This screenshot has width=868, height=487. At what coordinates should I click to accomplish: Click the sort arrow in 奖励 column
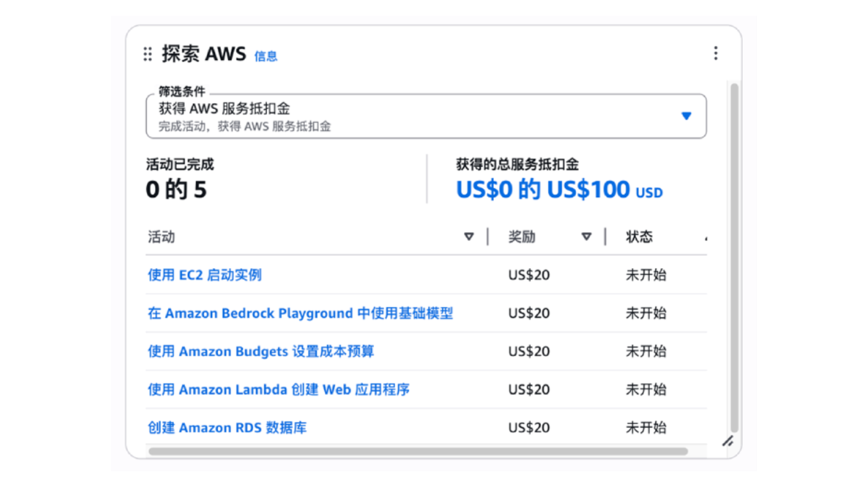586,236
